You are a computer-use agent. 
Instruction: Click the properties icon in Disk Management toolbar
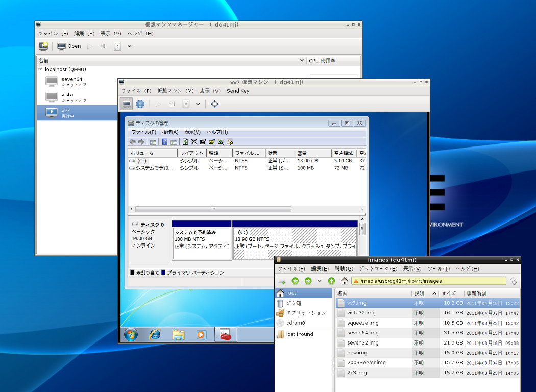[203, 142]
